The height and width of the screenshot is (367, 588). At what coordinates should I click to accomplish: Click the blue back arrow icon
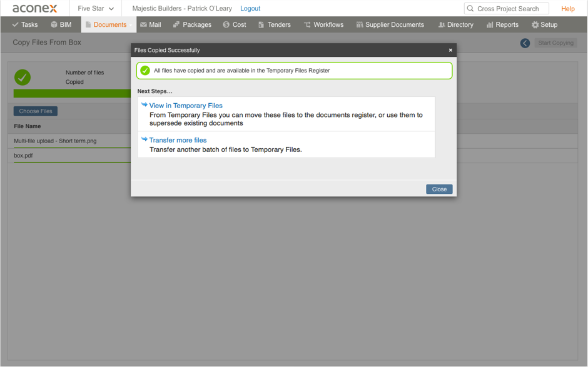coord(525,43)
